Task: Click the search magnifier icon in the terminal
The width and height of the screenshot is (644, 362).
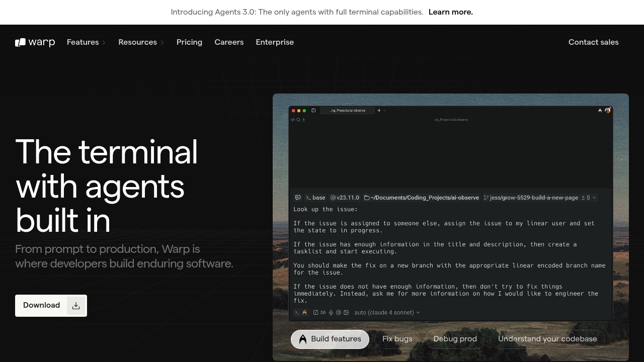Action: pyautogui.click(x=298, y=120)
